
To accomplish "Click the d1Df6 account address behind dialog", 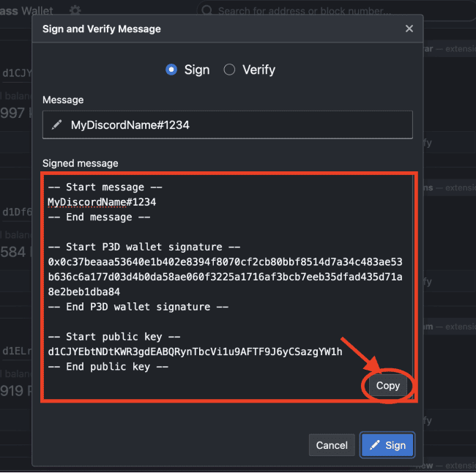I will (16, 212).
